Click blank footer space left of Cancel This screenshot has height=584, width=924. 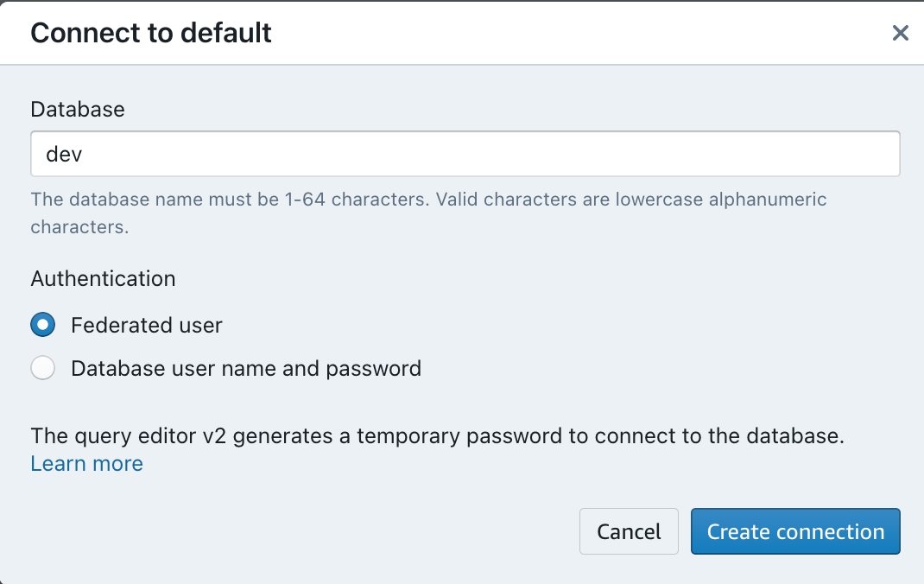302,531
